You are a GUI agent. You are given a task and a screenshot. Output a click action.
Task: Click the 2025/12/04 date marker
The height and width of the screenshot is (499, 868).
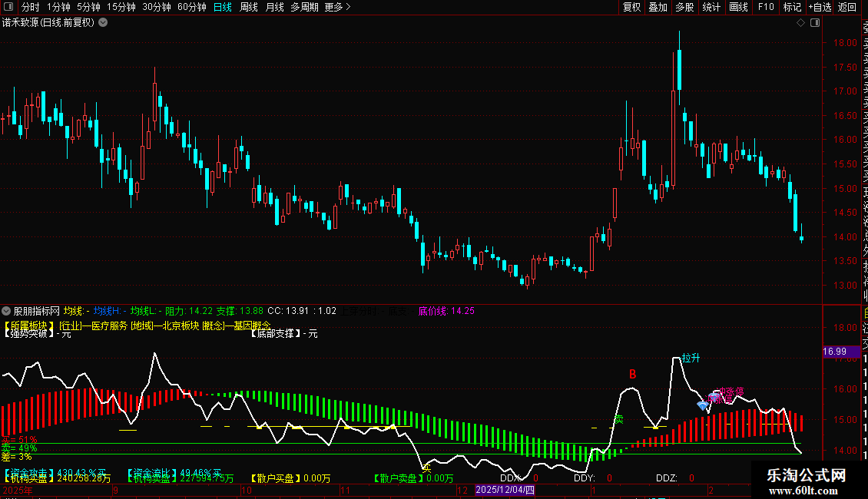(505, 490)
